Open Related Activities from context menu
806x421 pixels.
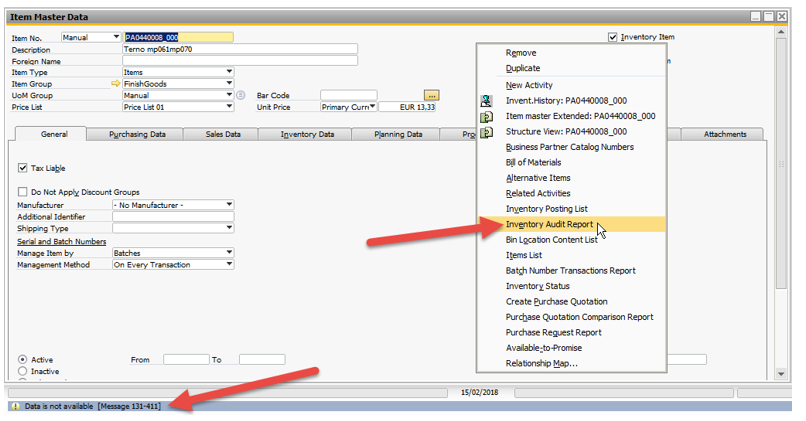(x=538, y=193)
